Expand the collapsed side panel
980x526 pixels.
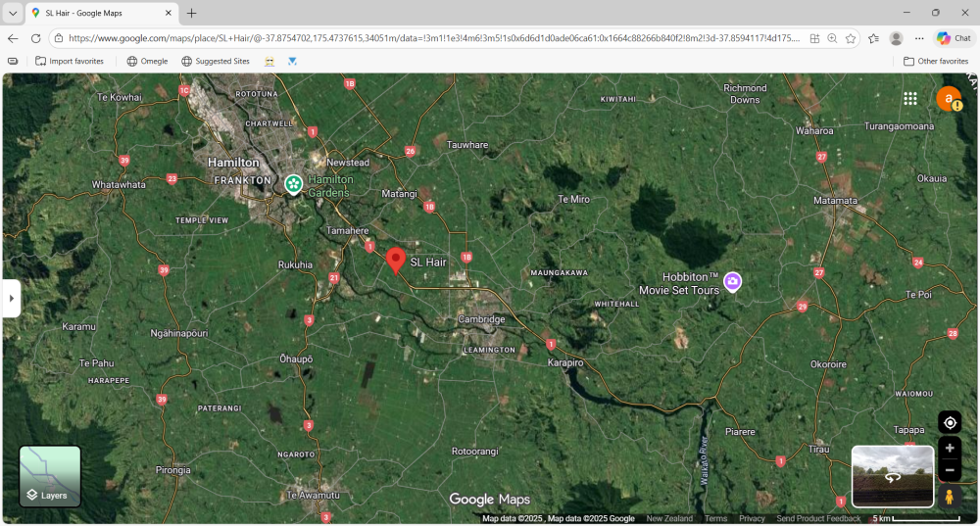pos(12,298)
